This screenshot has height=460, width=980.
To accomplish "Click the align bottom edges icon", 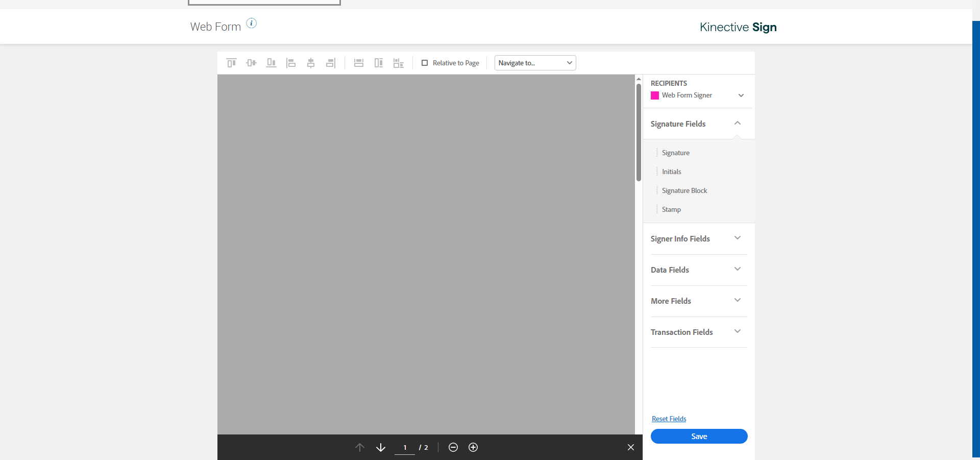I will click(x=271, y=63).
